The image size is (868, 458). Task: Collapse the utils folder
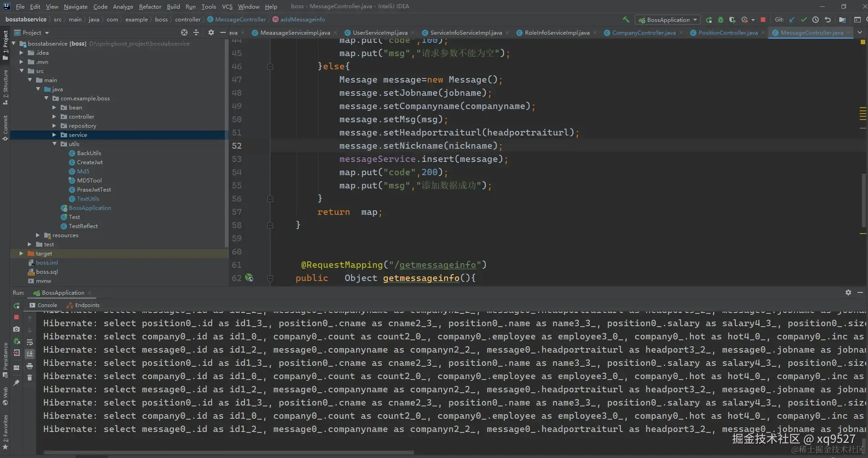tap(54, 144)
